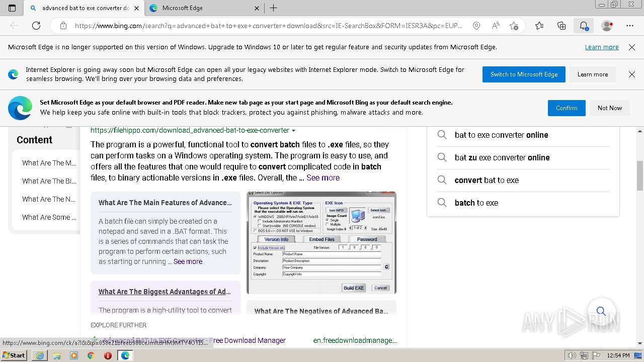Select 'What Are The N...' in Content list

[49, 199]
